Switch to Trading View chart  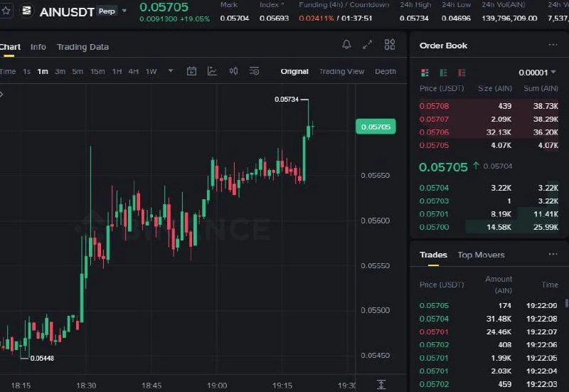(341, 72)
